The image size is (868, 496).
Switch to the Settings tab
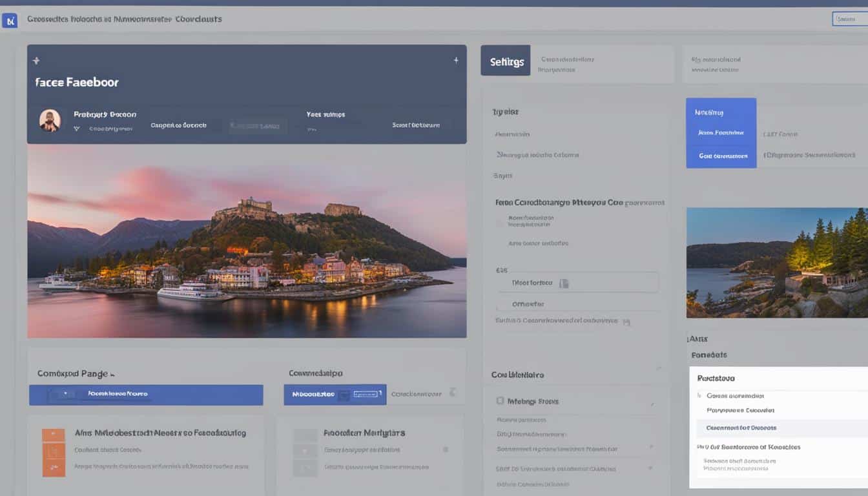pos(506,60)
